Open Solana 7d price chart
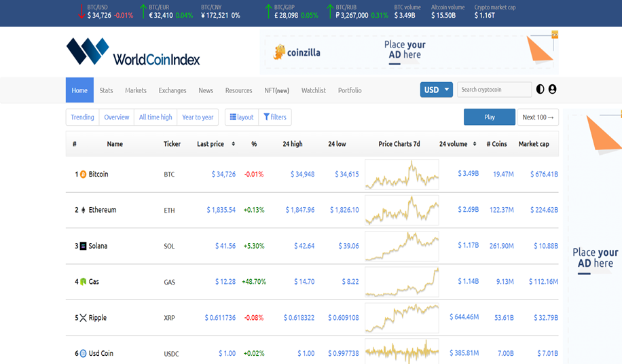This screenshot has height=364, width=622. [x=402, y=247]
